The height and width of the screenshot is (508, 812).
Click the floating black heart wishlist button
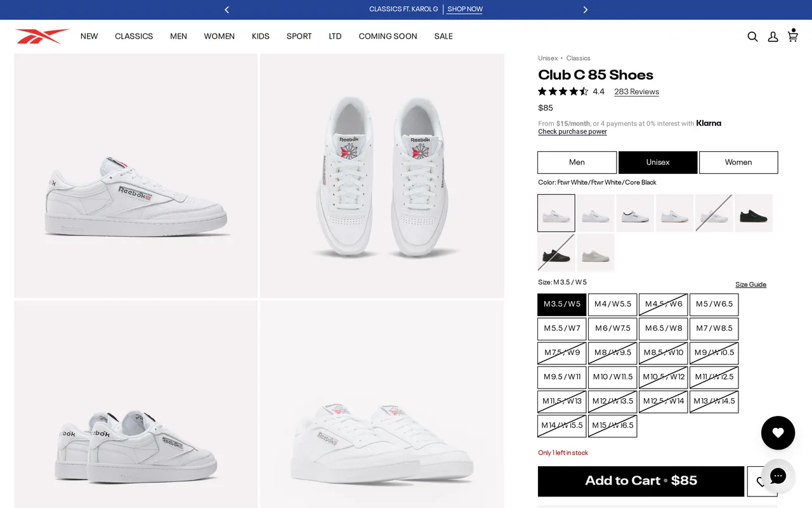pyautogui.click(x=778, y=433)
